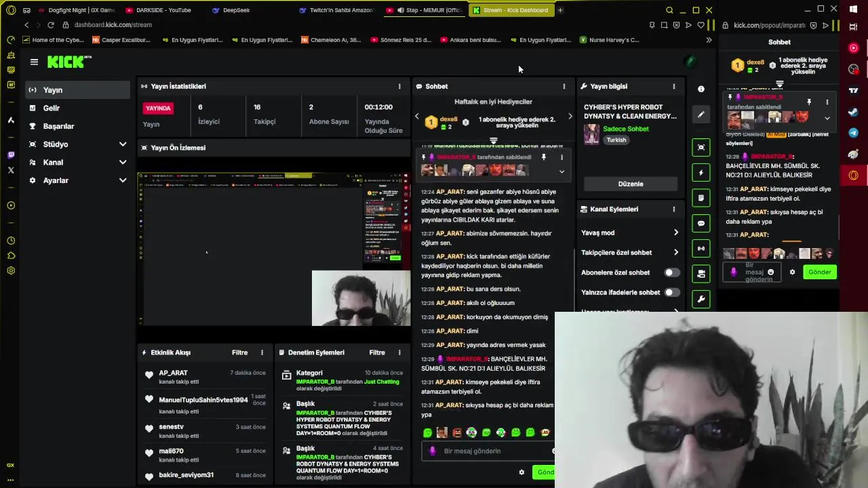The height and width of the screenshot is (488, 868).
Task: Click browser search icon in title bar
Action: tap(669, 10)
